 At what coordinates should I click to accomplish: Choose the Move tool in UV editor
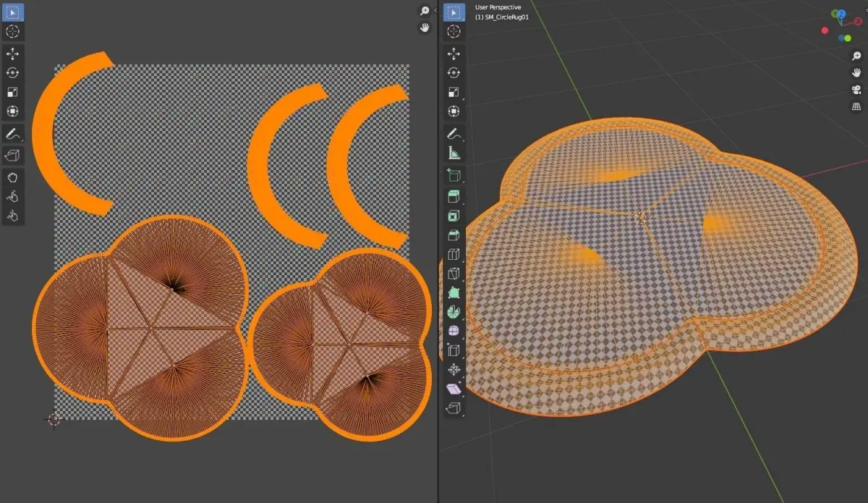[12, 54]
